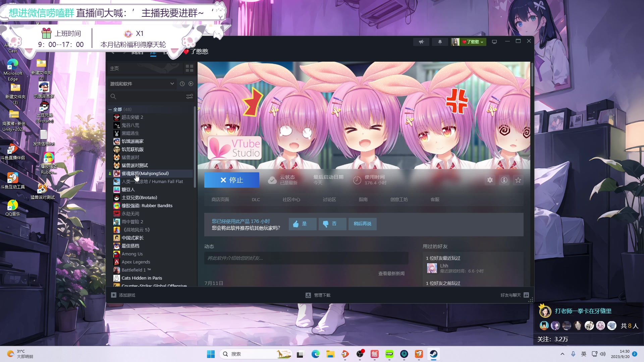Image resolution: width=644 pixels, height=362 pixels.
Task: Click the 稍后再说 button
Action: click(362, 224)
